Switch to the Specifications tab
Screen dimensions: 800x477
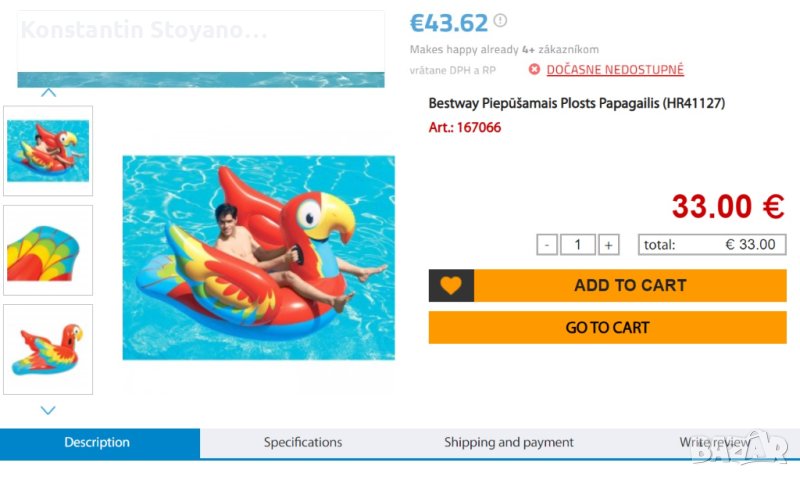coord(303,443)
